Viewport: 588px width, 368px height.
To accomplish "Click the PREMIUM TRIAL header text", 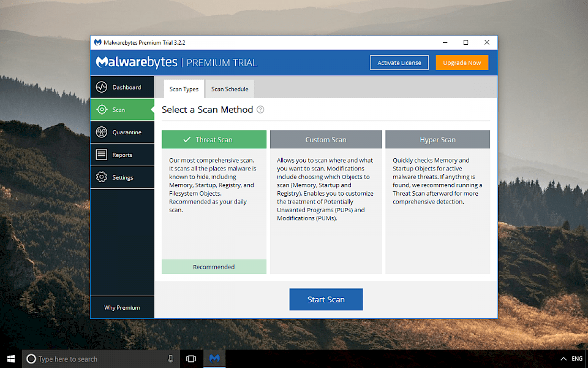I will point(222,63).
